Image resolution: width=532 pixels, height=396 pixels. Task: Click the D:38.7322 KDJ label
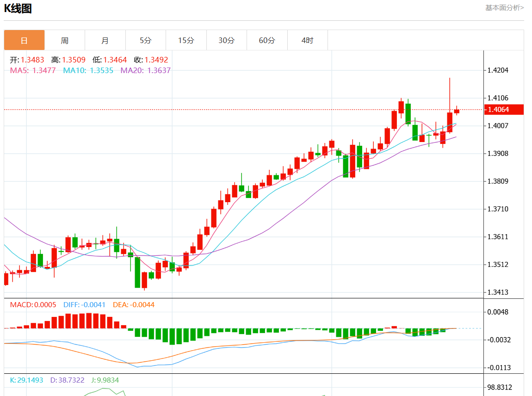coord(67,380)
